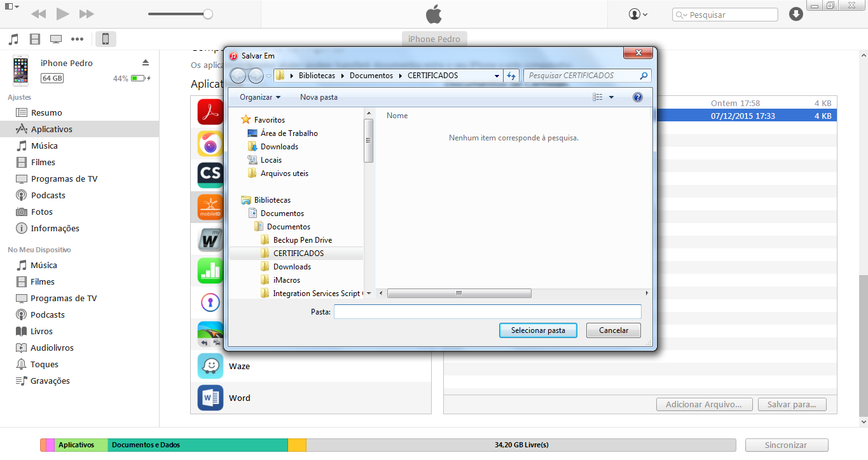
Task: Eject iPhone Pedro using eject icon
Action: (x=146, y=62)
